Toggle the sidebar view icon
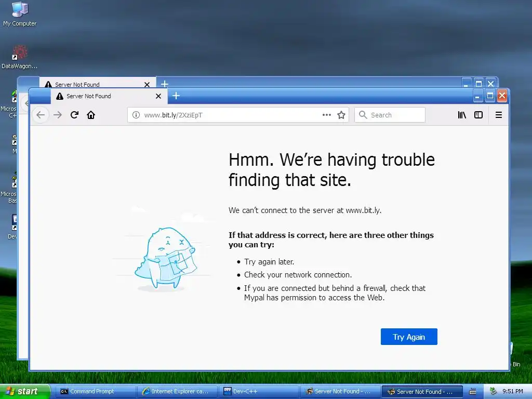The width and height of the screenshot is (532, 399). tap(478, 115)
